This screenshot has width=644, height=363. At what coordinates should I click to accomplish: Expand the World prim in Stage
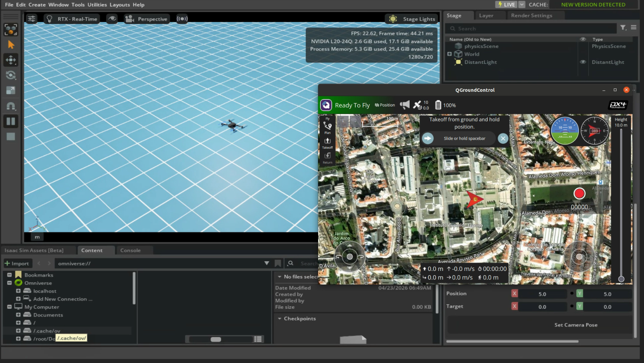(449, 54)
